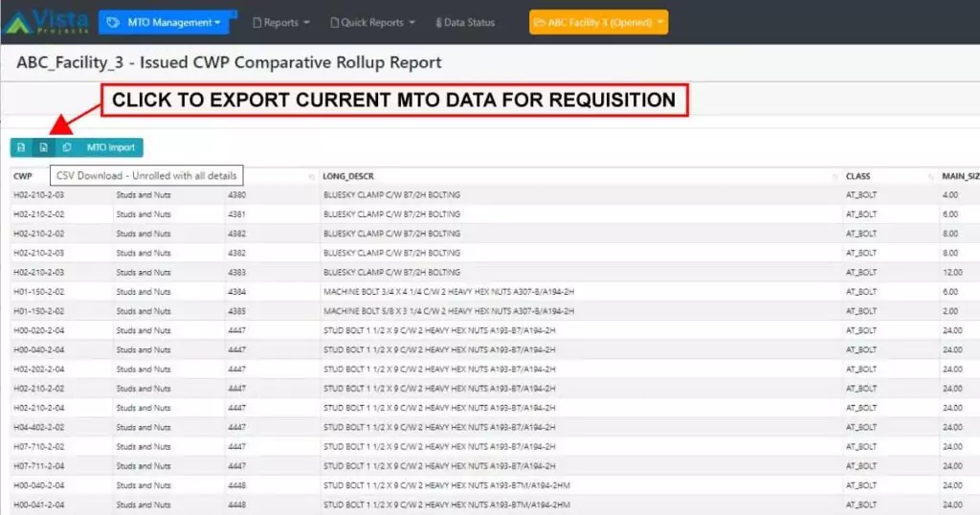Click description MACHINE BOLT 5/8 X 3 1/4
This screenshot has height=515, width=980.
pos(449,311)
